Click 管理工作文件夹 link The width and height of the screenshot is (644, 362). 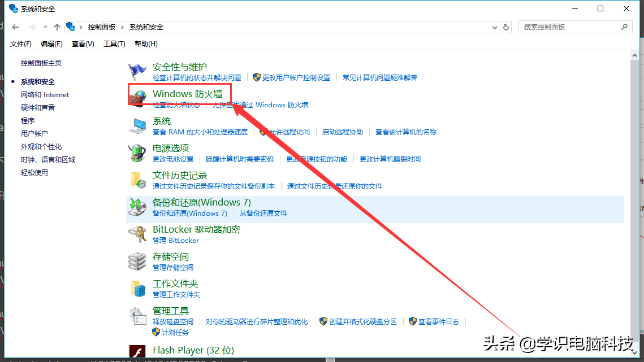176,294
